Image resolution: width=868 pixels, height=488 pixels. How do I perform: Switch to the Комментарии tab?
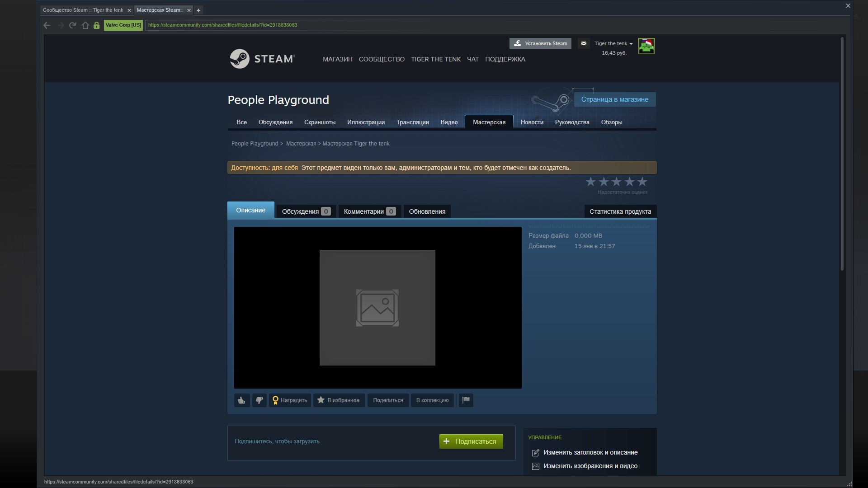(364, 211)
